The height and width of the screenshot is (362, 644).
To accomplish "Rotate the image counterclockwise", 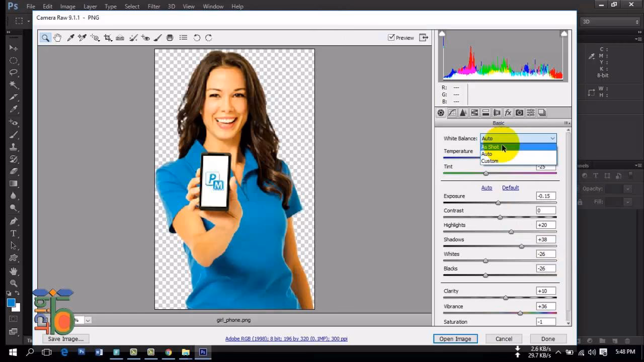I will [x=196, y=37].
